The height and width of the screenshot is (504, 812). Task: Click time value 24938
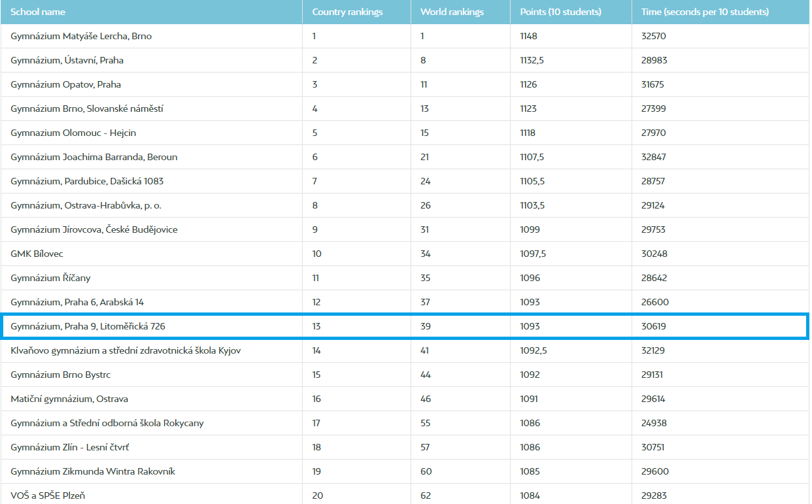point(654,423)
